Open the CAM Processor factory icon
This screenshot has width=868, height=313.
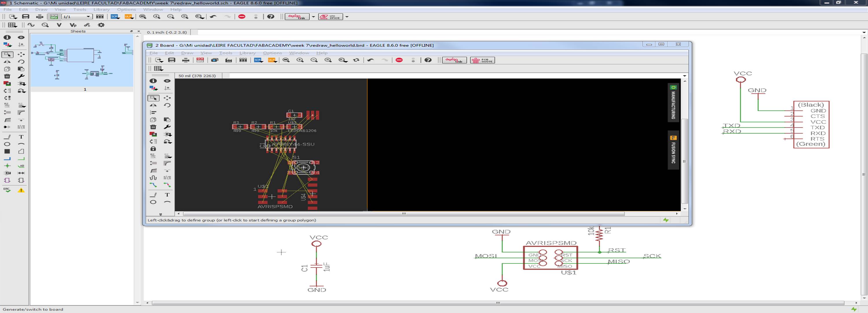228,60
